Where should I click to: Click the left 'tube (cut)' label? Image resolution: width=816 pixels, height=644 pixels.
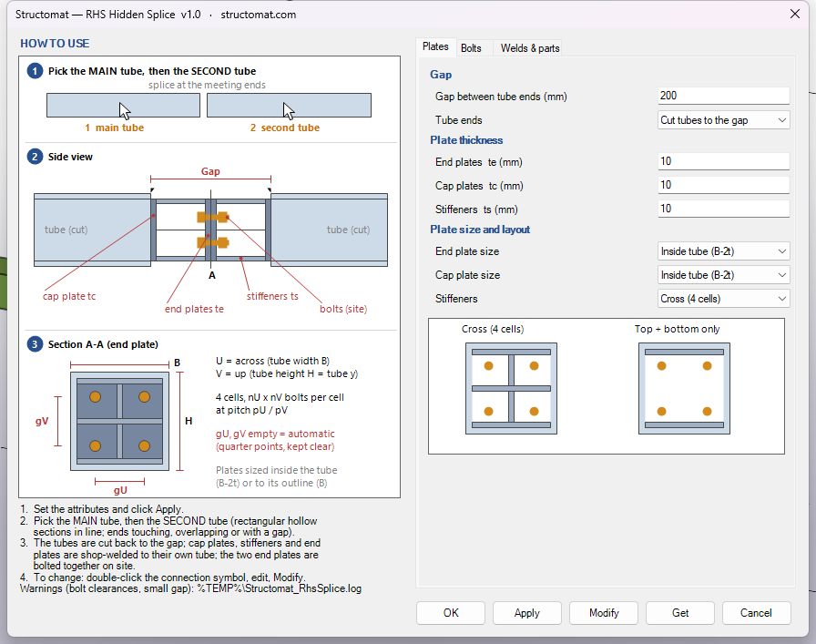click(x=66, y=230)
